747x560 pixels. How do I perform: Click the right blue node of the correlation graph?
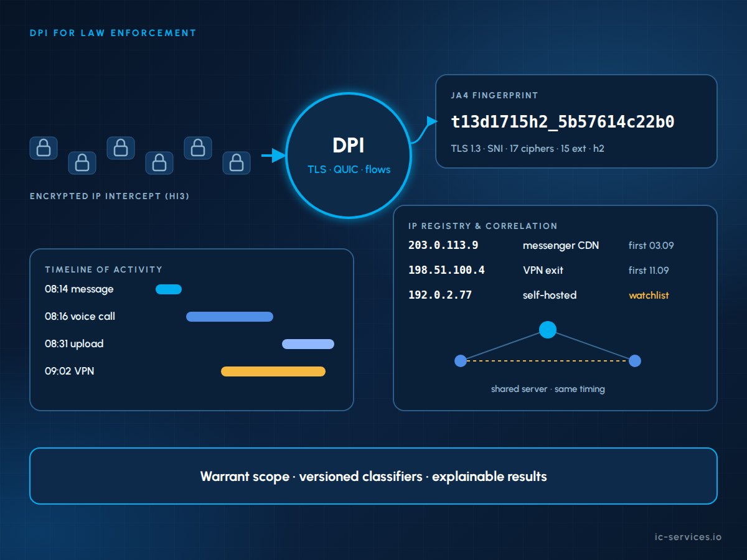(635, 361)
